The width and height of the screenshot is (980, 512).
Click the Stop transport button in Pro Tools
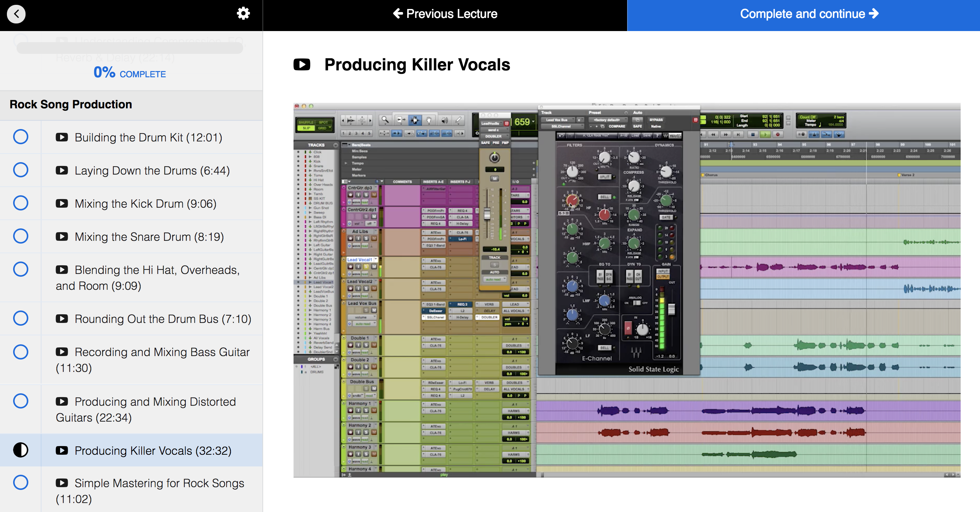(752, 134)
